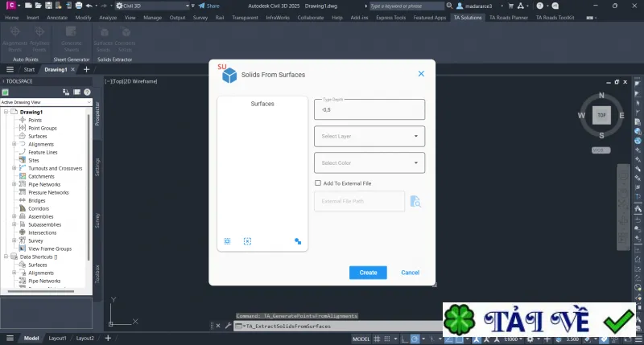Image resolution: width=644 pixels, height=345 pixels.
Task: Click the Type Depth input field
Action: click(x=369, y=109)
